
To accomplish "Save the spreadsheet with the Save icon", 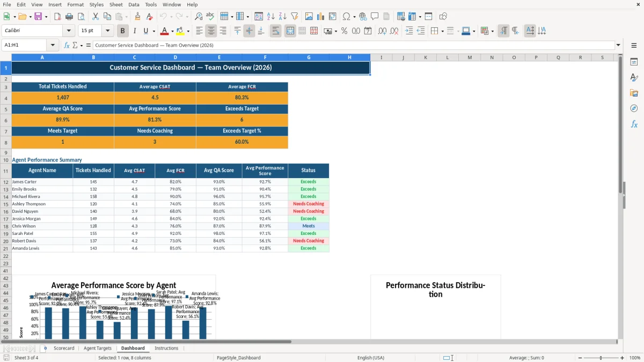I will (x=38, y=17).
